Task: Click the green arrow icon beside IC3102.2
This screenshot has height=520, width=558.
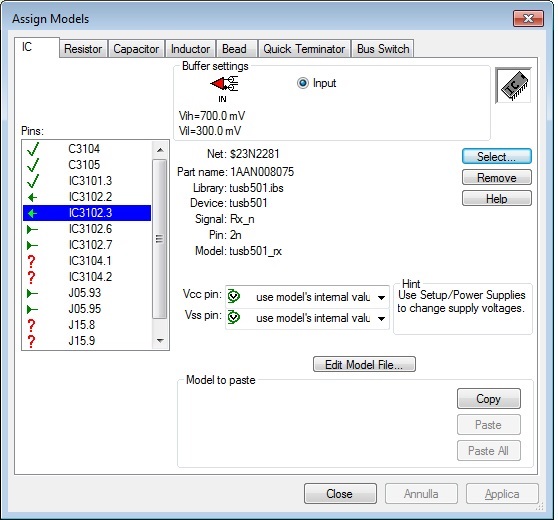Action: point(32,197)
